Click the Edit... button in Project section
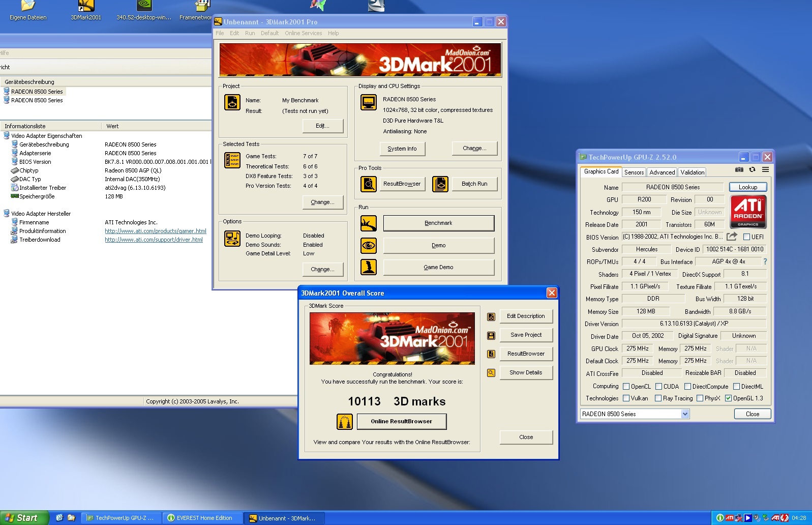Viewport: 812px width, 525px height. click(x=322, y=126)
